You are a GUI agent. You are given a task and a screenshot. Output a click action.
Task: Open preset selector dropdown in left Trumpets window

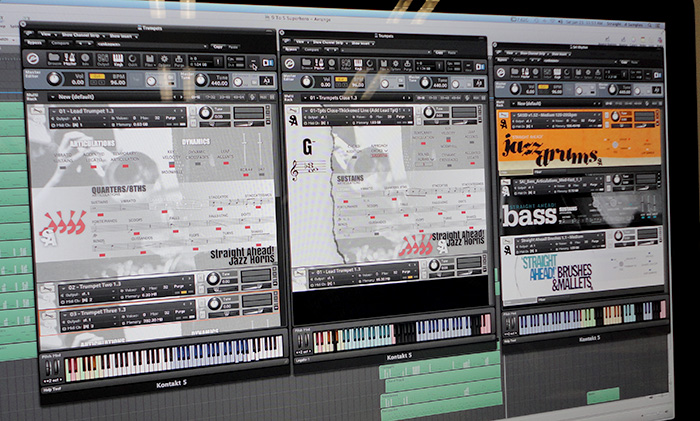[x=151, y=45]
